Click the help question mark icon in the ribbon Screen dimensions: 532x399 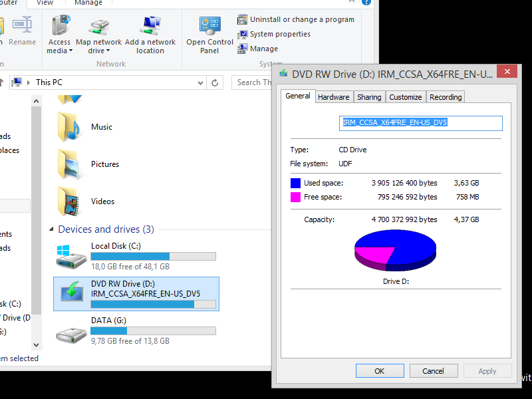tap(366, 2)
